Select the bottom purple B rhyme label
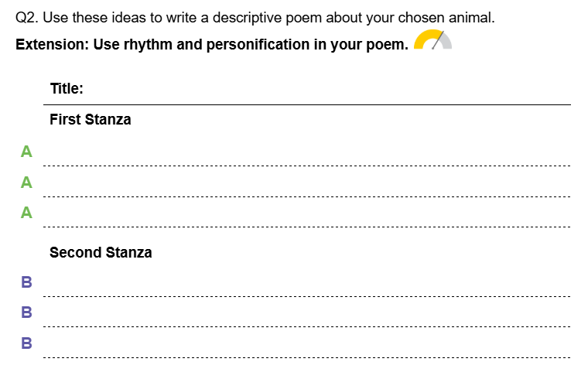Screen dimensions: 588x379 click(26, 343)
